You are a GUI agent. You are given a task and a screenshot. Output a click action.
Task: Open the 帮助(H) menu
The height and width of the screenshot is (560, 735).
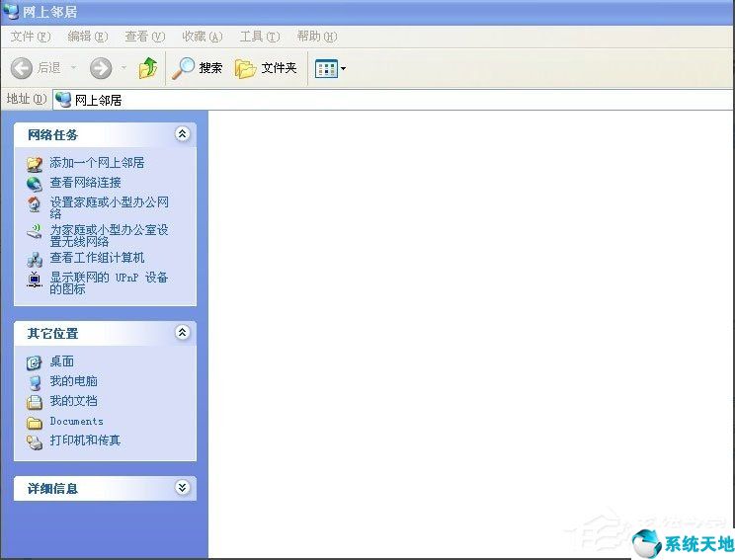[x=317, y=37]
